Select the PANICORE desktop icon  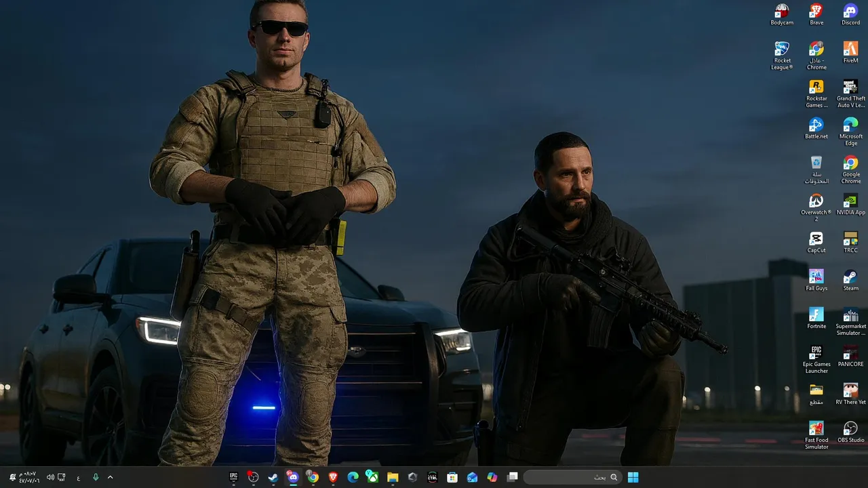click(x=850, y=357)
